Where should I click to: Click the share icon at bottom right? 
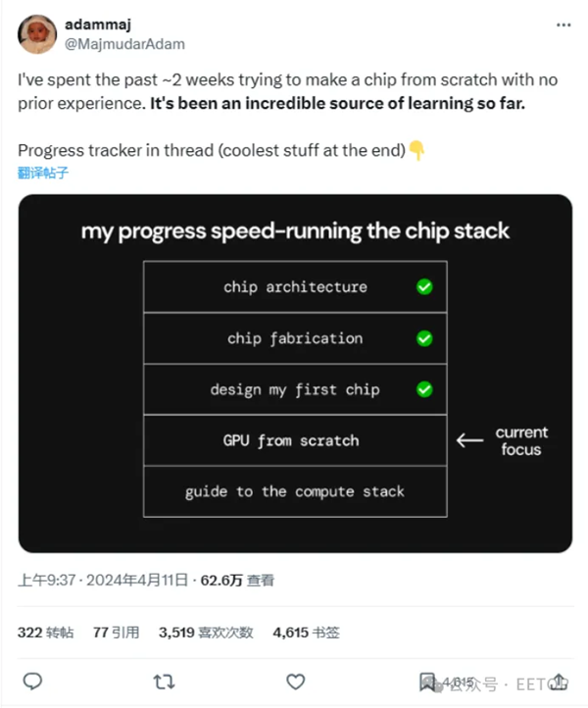tap(560, 682)
